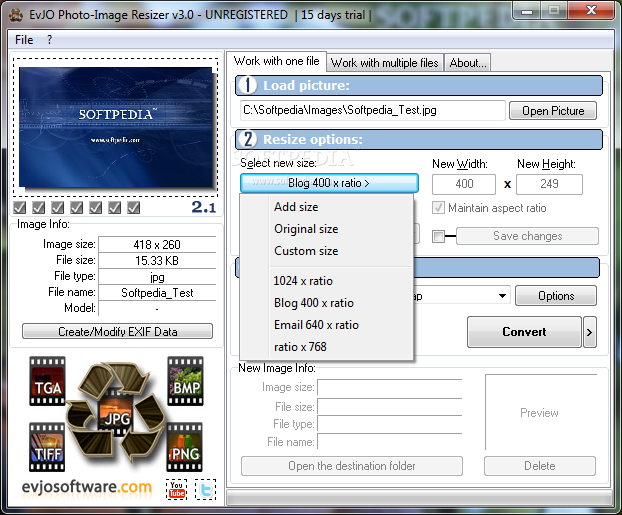
Task: Click the New Image Info File name field
Action: tap(390, 442)
